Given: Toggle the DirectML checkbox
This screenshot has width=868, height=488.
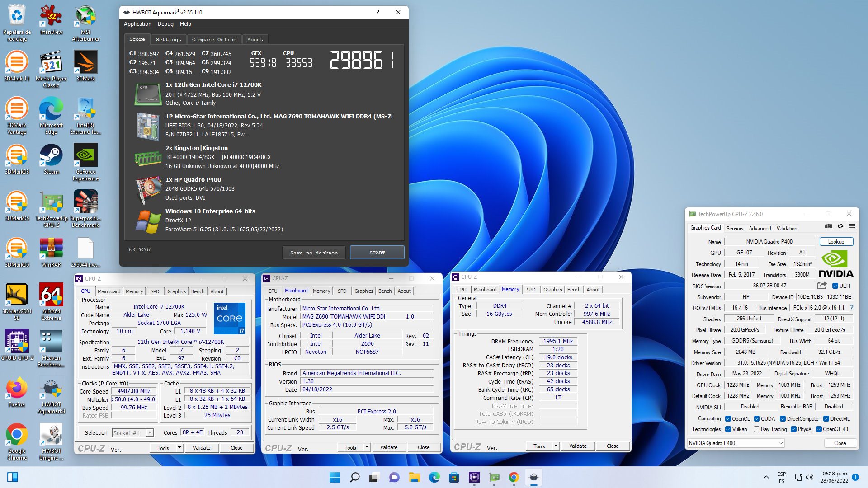Looking at the screenshot, I should click(x=826, y=419).
